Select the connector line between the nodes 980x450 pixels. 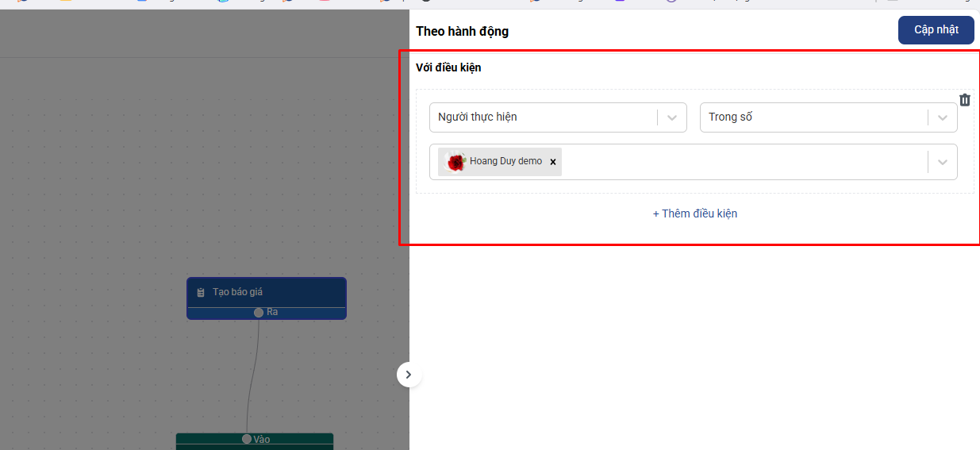point(252,373)
